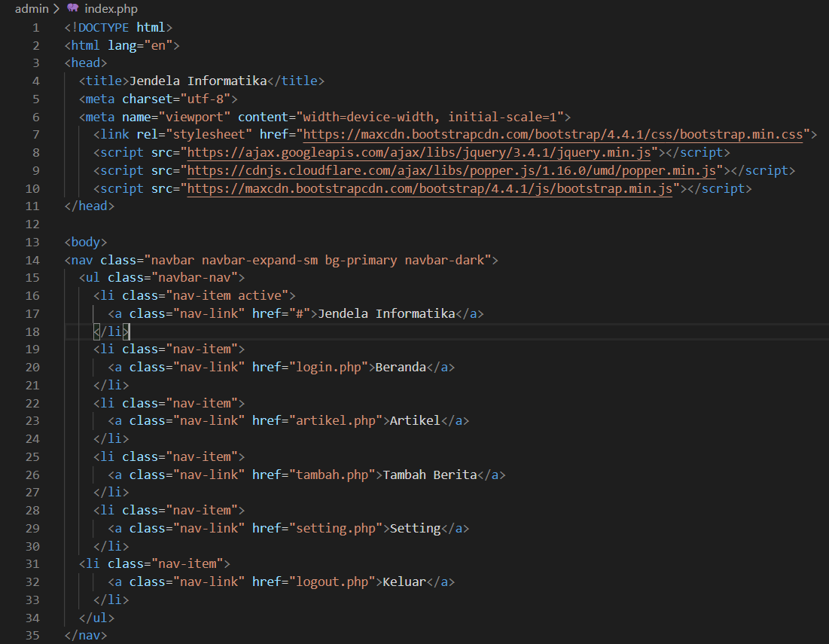Click line number 18 in the gutter
This screenshot has height=644, width=829.
pos(32,331)
